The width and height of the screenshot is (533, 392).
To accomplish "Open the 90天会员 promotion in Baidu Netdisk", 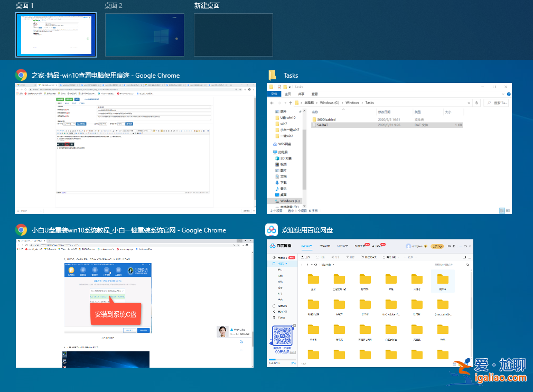I will (x=283, y=351).
